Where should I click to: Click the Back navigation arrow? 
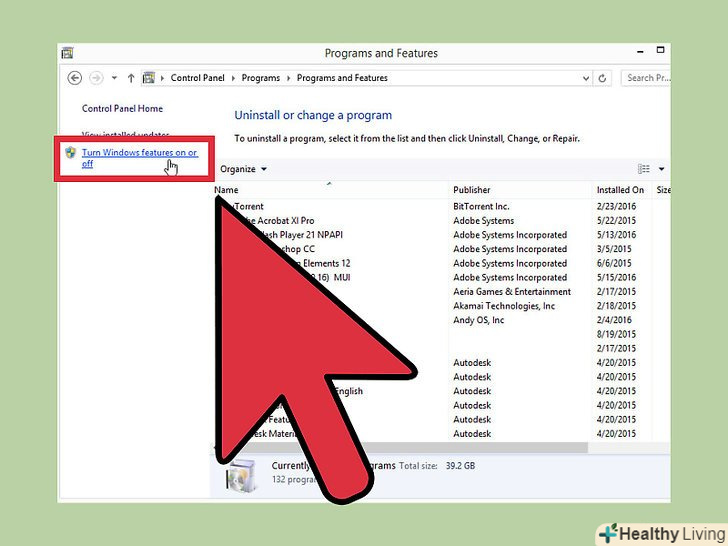(75, 78)
